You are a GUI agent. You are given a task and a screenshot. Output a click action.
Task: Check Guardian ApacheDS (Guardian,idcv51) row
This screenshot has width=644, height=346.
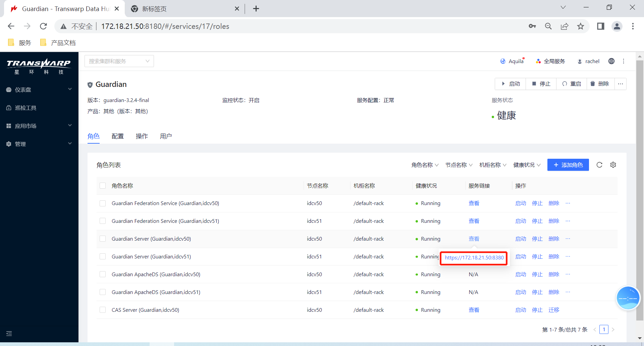[103, 292]
